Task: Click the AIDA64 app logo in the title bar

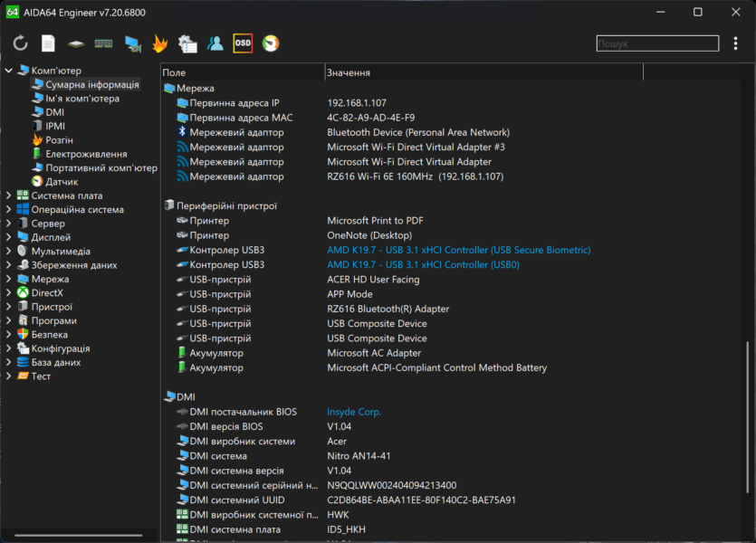Action: (12, 12)
